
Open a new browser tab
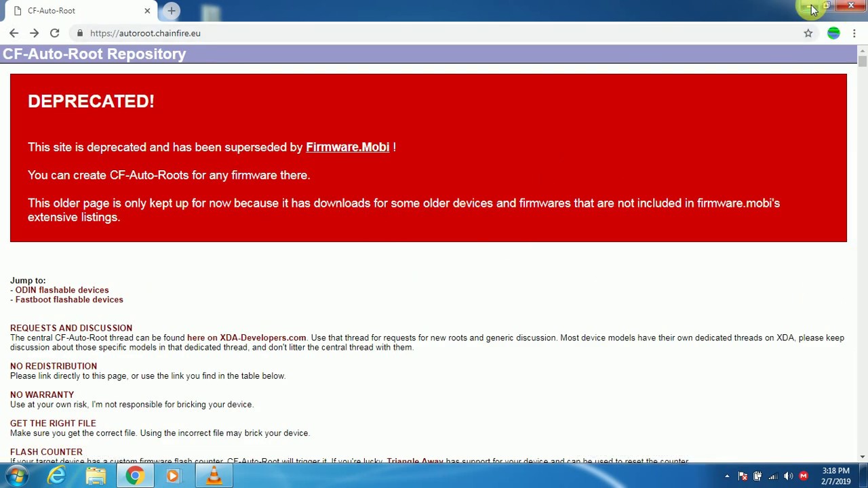point(172,11)
